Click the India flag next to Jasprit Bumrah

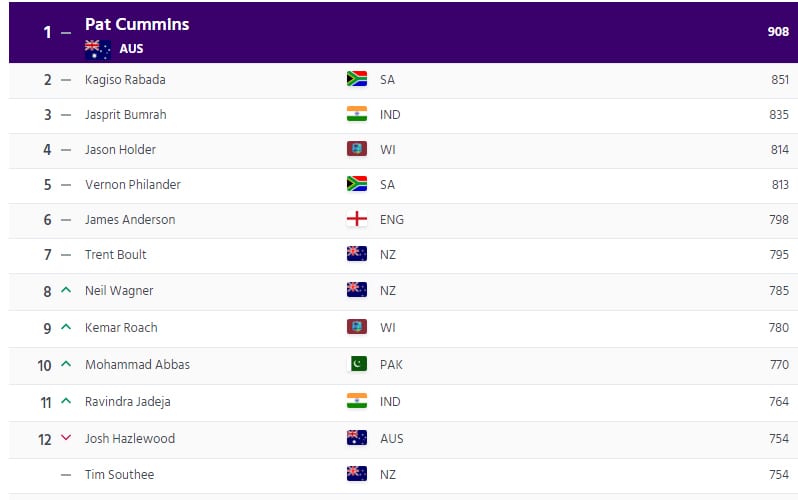[357, 114]
